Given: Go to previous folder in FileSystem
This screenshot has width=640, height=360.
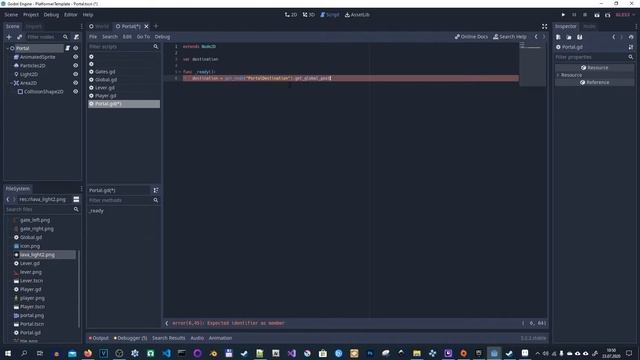Looking at the screenshot, I should [x=8, y=199].
